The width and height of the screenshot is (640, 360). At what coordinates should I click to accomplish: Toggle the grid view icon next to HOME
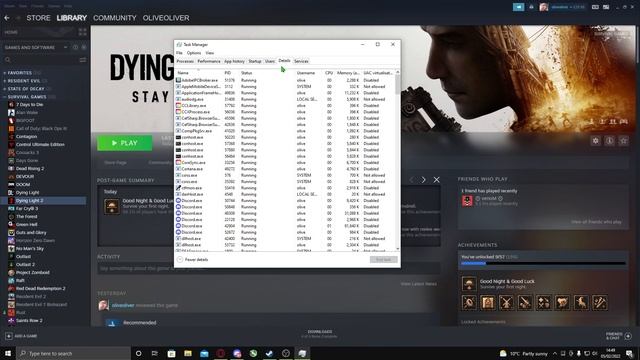82,32
